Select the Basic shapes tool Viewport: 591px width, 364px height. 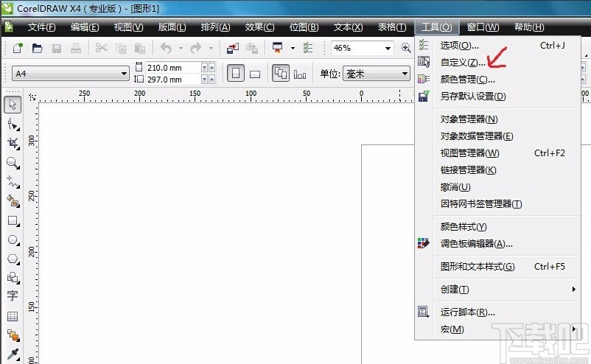13,278
